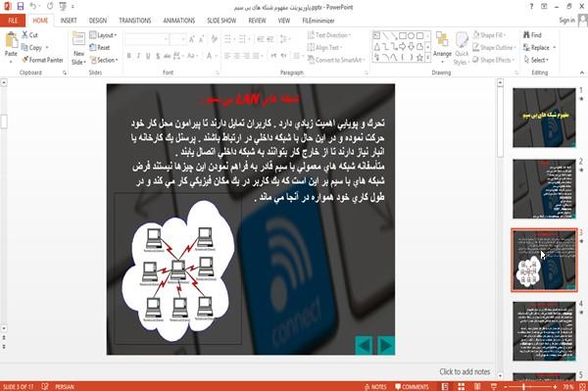Expand Text Direction dropdown
This screenshot has width=588, height=391.
[329, 35]
